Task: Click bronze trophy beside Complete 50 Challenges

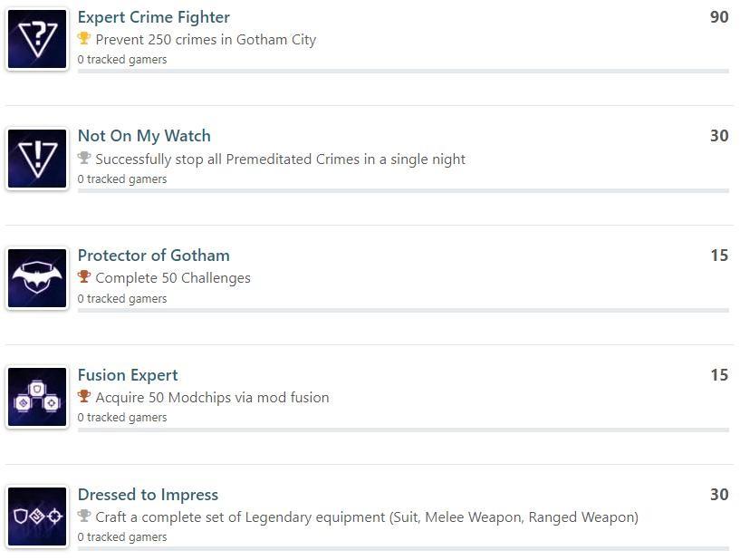Action: pyautogui.click(x=84, y=276)
